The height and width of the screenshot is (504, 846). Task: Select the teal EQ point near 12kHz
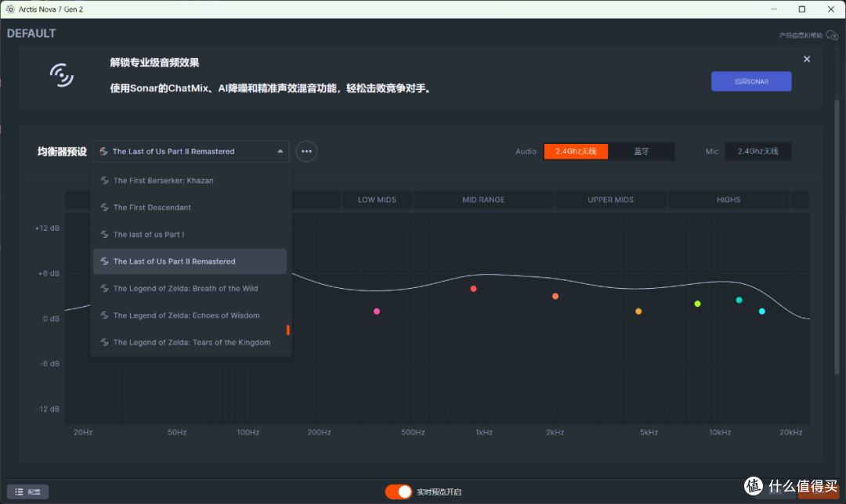pos(739,301)
